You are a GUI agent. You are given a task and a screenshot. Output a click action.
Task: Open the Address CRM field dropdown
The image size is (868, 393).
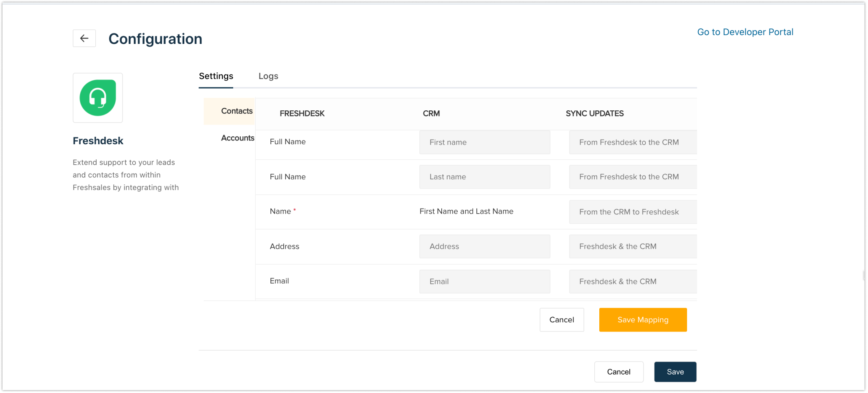click(485, 246)
